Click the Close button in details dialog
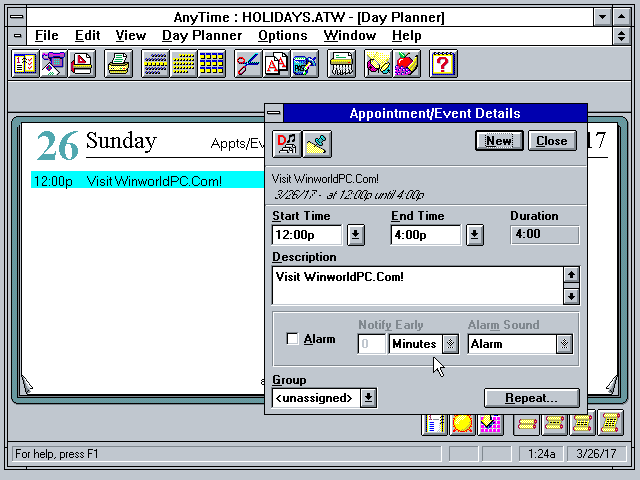Screen dimensions: 640x480 pos(552,141)
